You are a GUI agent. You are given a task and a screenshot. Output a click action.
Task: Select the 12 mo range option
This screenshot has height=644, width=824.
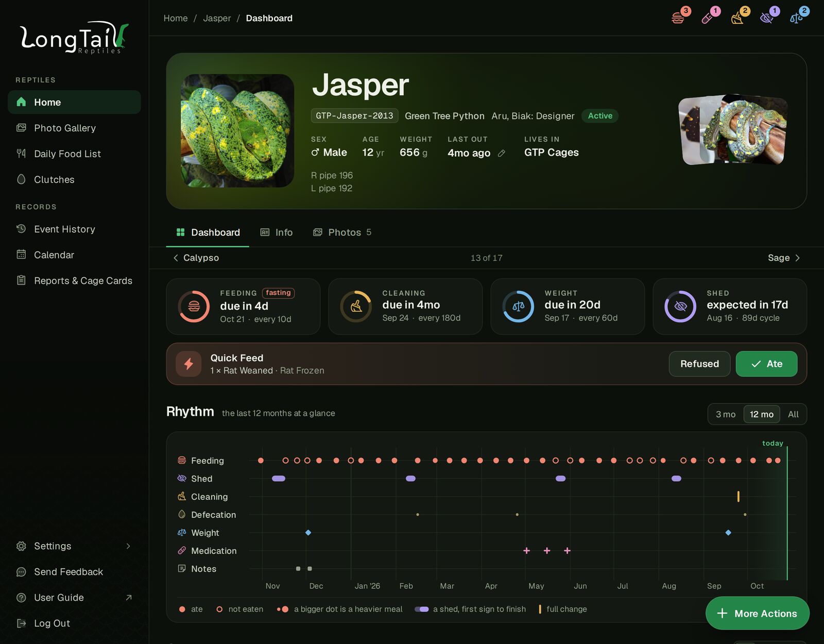762,414
